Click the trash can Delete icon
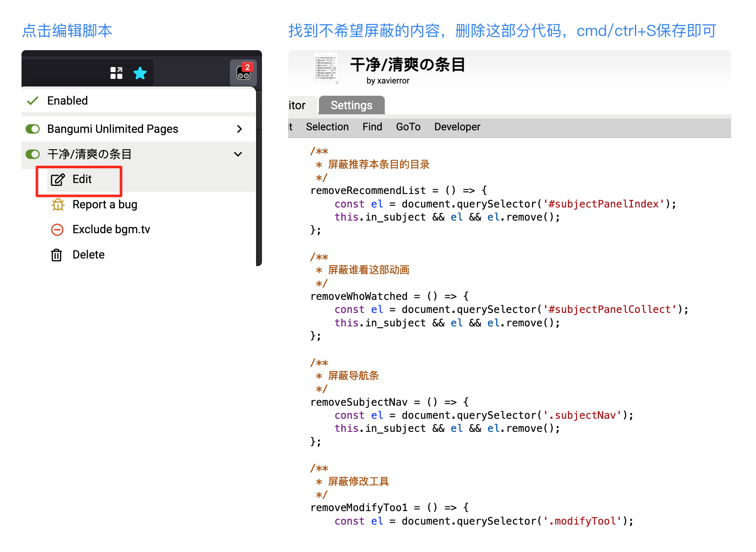Screen dimensions: 756x552 pos(57,255)
